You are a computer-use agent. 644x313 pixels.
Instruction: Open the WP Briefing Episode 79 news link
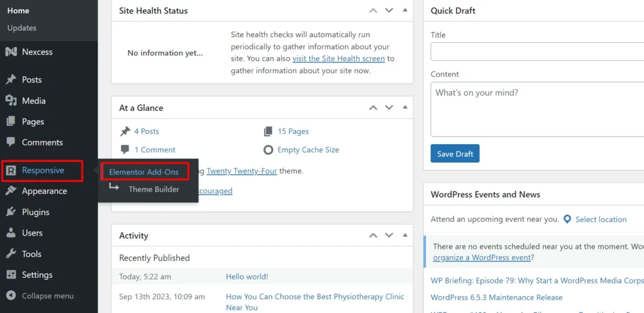coord(537,280)
